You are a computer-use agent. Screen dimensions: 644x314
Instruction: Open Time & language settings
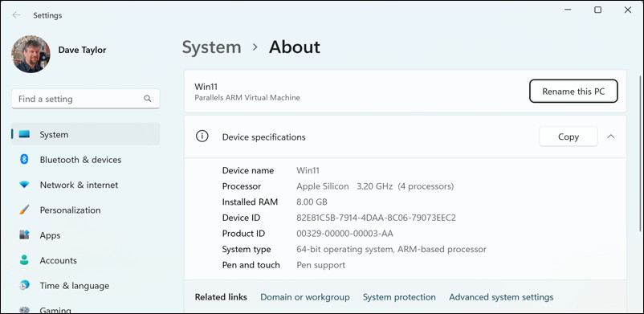75,286
